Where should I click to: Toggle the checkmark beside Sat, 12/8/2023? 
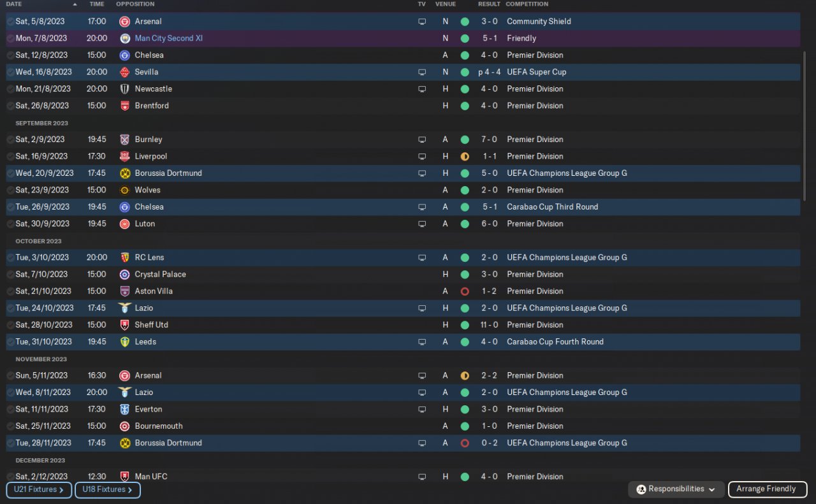tap(10, 55)
